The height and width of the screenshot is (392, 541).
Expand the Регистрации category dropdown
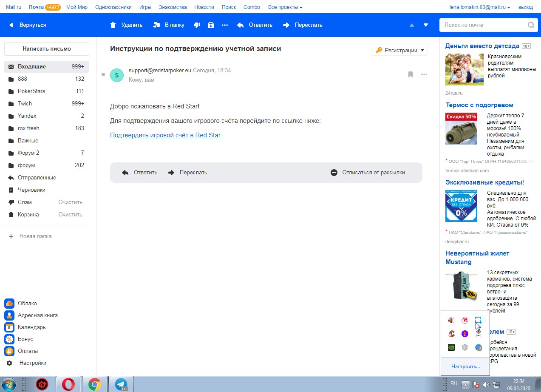(x=399, y=50)
